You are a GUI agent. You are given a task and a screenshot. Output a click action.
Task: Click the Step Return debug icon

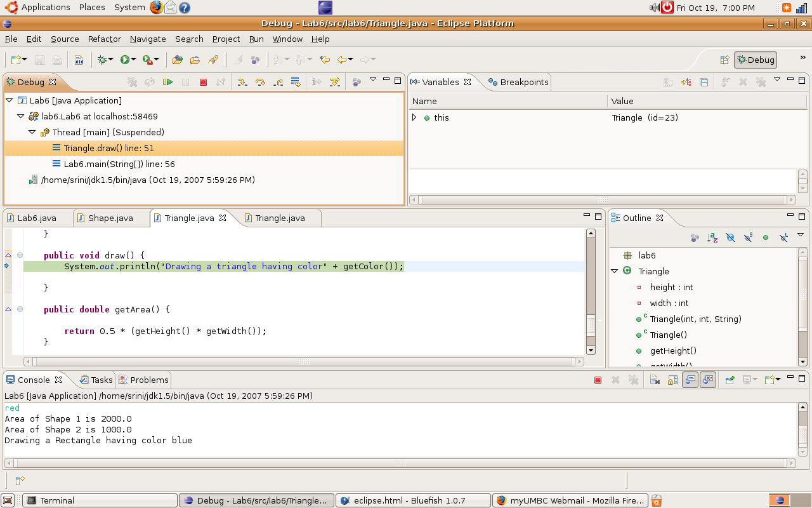tap(278, 82)
